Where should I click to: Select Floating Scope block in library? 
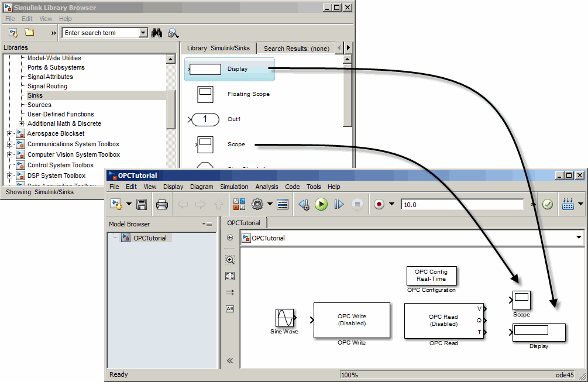point(233,94)
